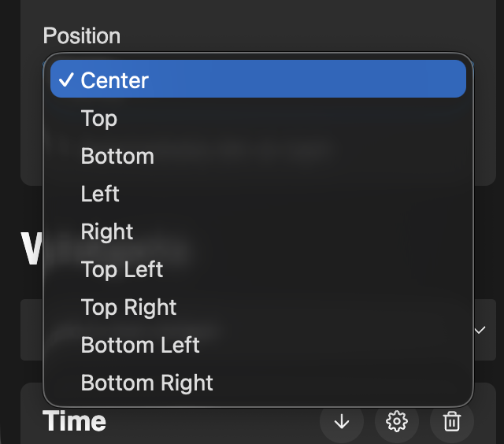
Task: Click the Time widget title
Action: tap(75, 422)
